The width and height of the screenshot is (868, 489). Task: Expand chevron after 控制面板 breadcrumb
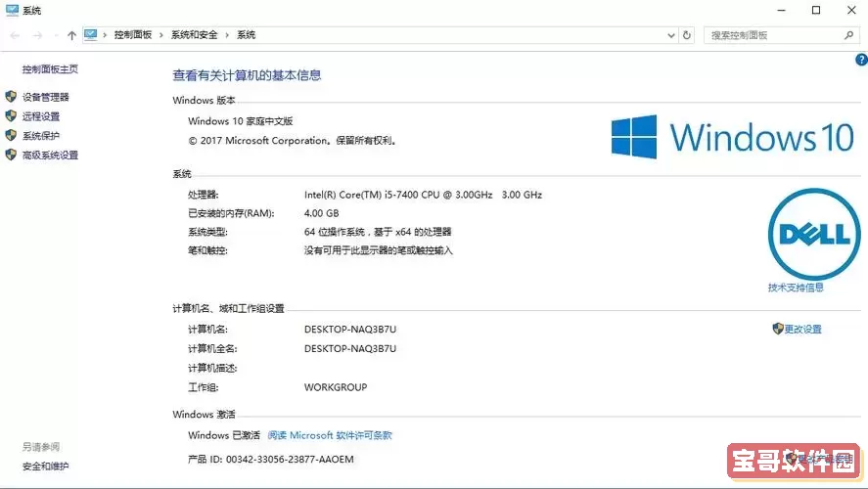tap(161, 35)
